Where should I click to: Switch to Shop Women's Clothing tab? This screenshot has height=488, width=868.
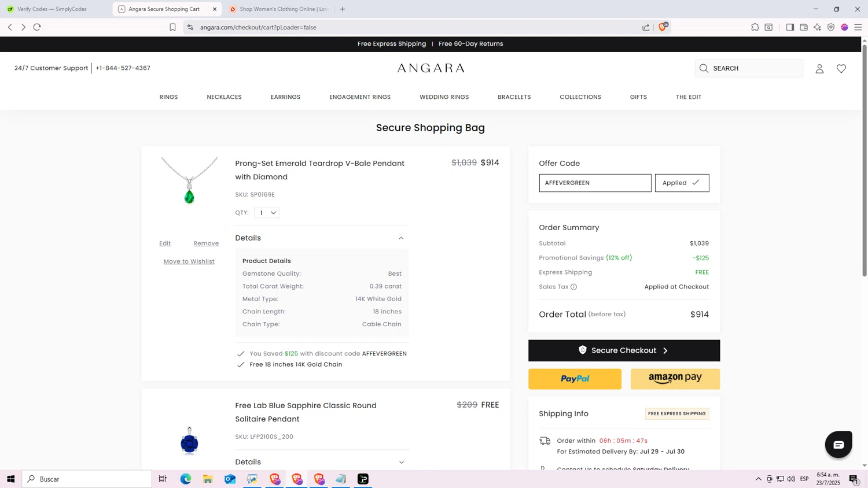click(279, 9)
